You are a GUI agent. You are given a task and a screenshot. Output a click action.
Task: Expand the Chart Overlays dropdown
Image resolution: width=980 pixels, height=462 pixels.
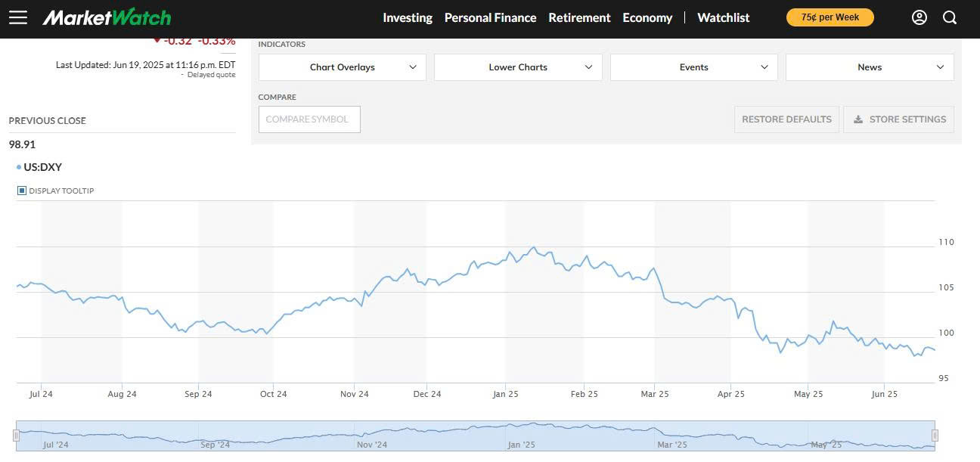pos(342,67)
